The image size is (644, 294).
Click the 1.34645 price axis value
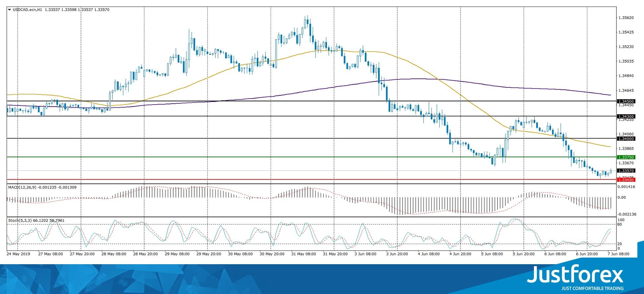pos(626,90)
